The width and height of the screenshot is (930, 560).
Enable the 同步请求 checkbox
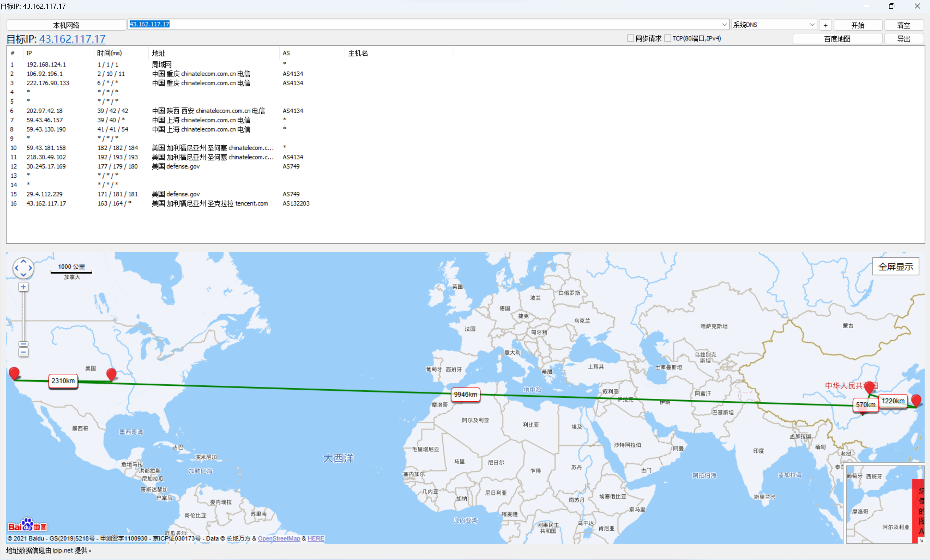point(630,38)
